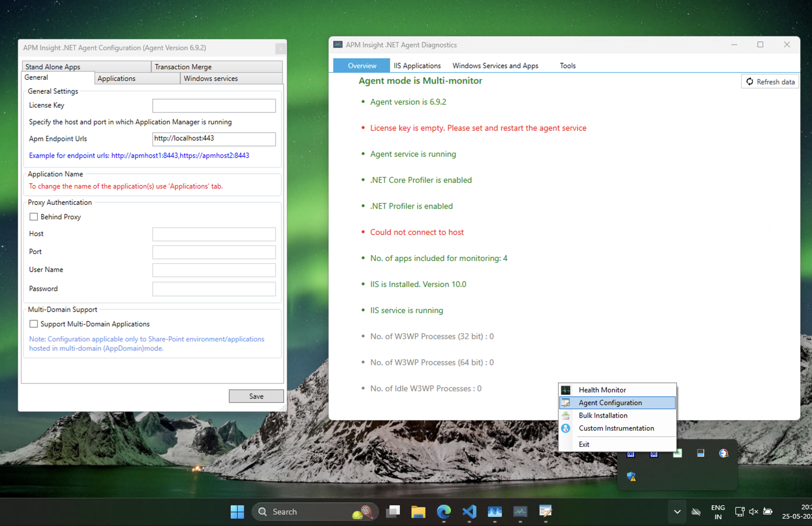The image size is (812, 526).
Task: Open Task View from the taskbar
Action: 393,512
